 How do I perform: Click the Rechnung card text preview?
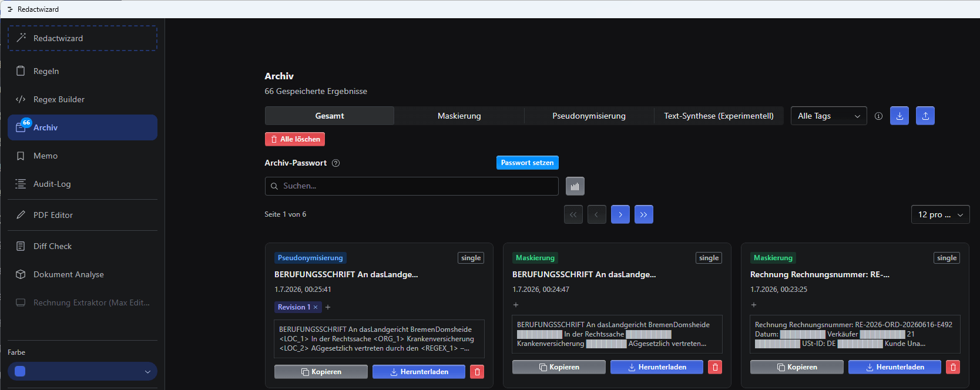855,334
